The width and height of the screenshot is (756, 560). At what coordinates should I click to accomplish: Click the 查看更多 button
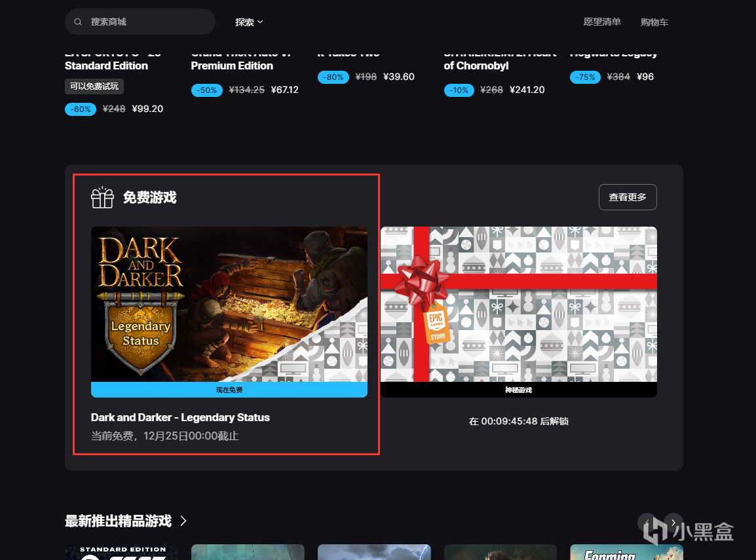pyautogui.click(x=627, y=197)
